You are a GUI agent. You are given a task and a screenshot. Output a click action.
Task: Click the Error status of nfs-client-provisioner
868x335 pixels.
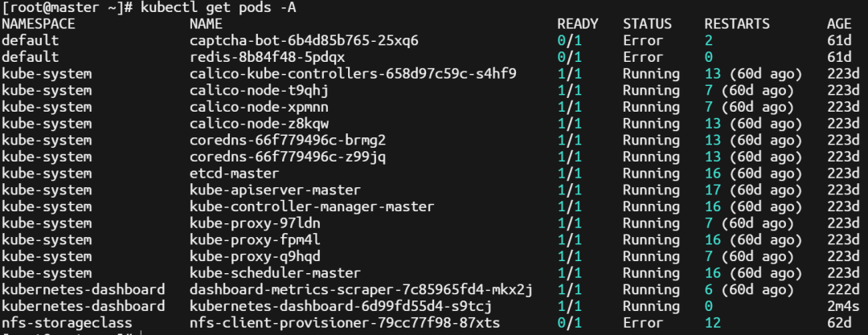[643, 323]
